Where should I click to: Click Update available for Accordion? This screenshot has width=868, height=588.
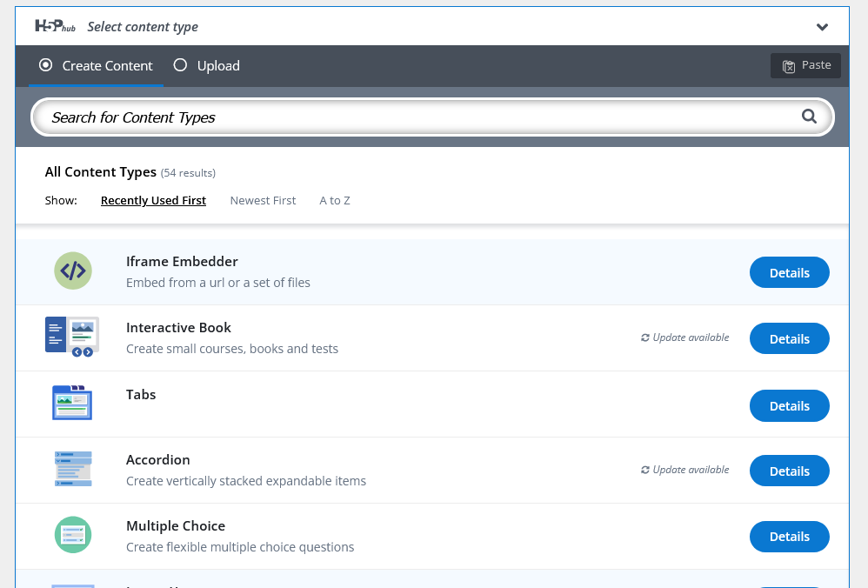pyautogui.click(x=684, y=470)
